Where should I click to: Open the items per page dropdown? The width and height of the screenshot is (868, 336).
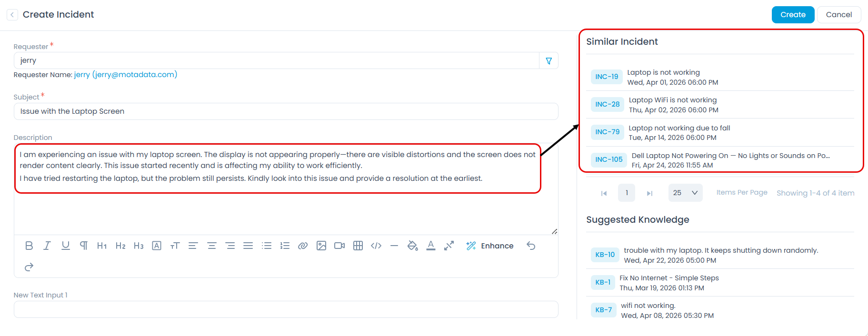pyautogui.click(x=685, y=193)
